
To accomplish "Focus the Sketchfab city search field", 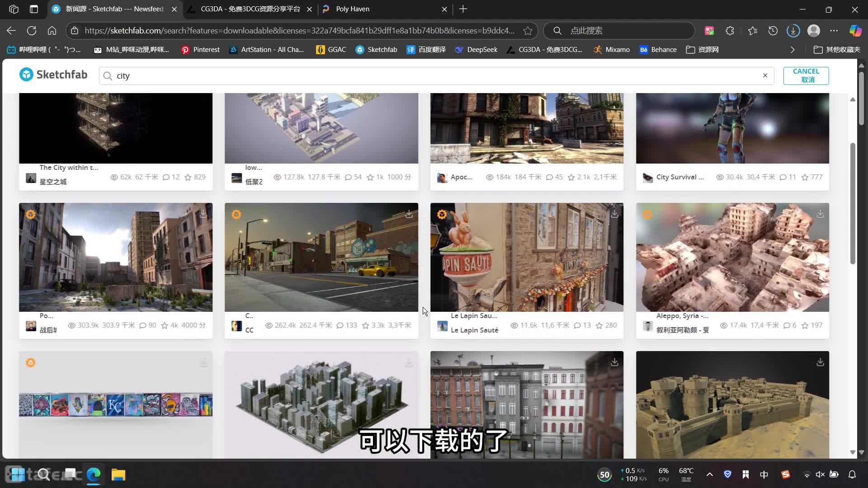I will point(436,75).
